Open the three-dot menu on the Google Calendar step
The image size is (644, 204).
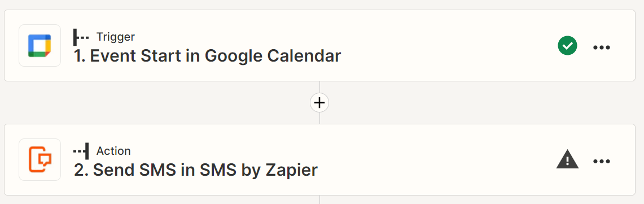pyautogui.click(x=602, y=47)
